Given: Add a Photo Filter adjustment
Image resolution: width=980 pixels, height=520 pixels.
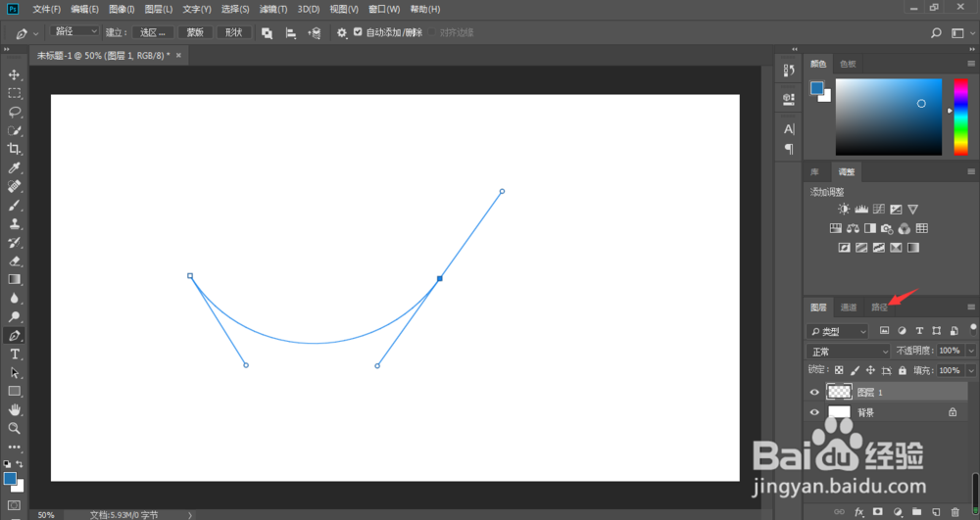Looking at the screenshot, I should [x=887, y=228].
